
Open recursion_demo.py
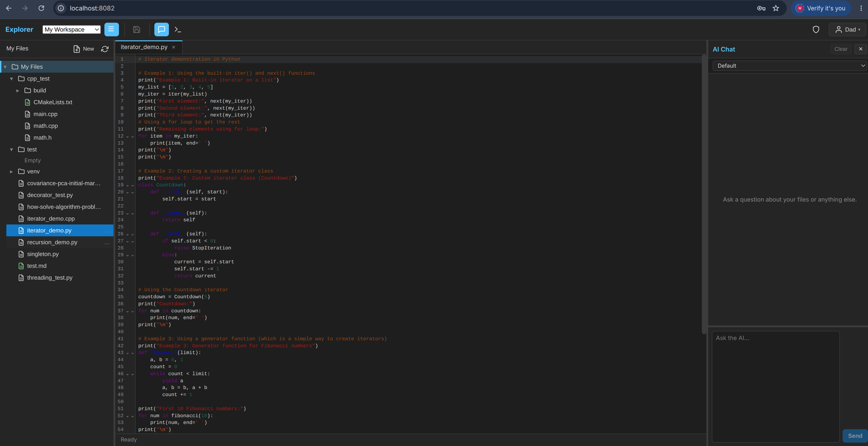[x=52, y=242]
